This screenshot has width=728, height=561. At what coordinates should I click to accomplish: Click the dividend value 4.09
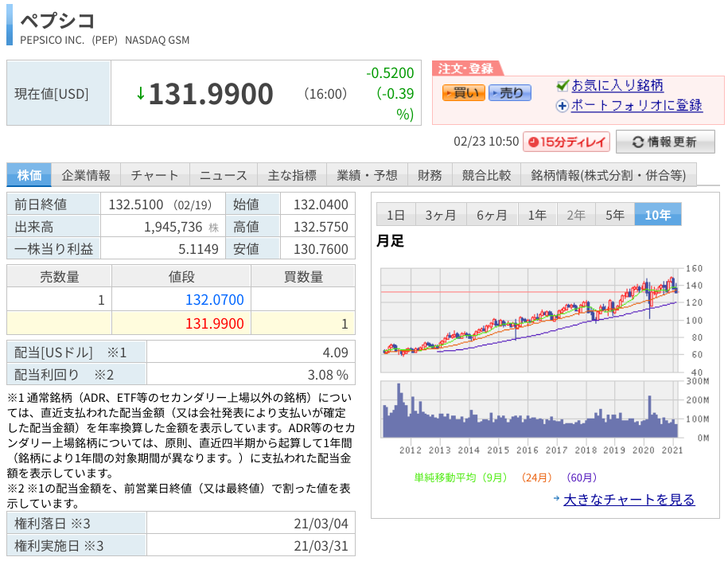click(x=335, y=353)
